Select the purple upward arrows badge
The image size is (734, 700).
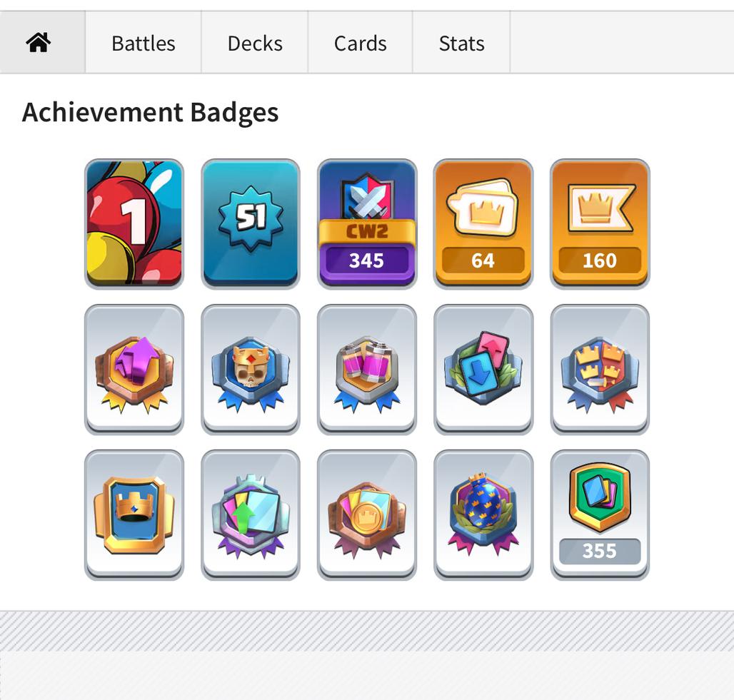(134, 369)
